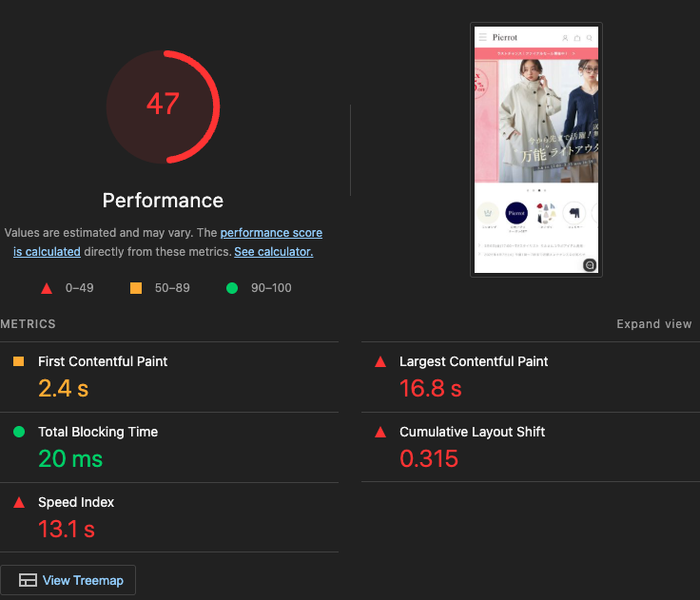Expand the Largest Contentful Paint metric
This screenshot has width=700, height=600.
coord(474,361)
